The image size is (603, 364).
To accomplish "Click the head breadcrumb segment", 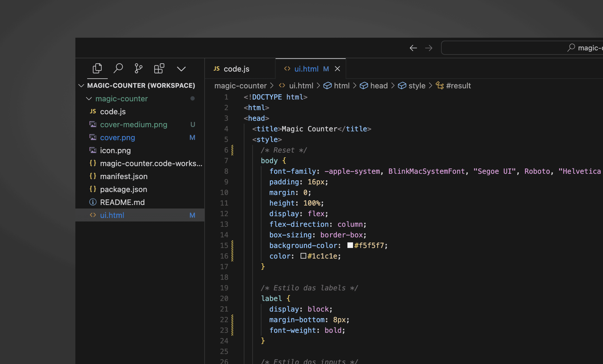I will (x=379, y=86).
